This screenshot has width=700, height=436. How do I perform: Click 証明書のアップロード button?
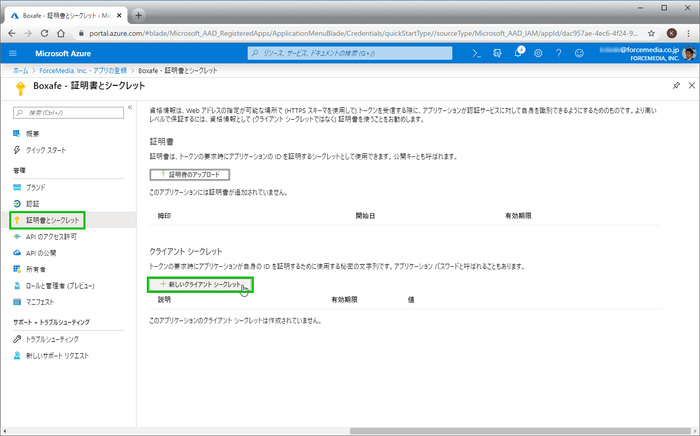(x=190, y=174)
